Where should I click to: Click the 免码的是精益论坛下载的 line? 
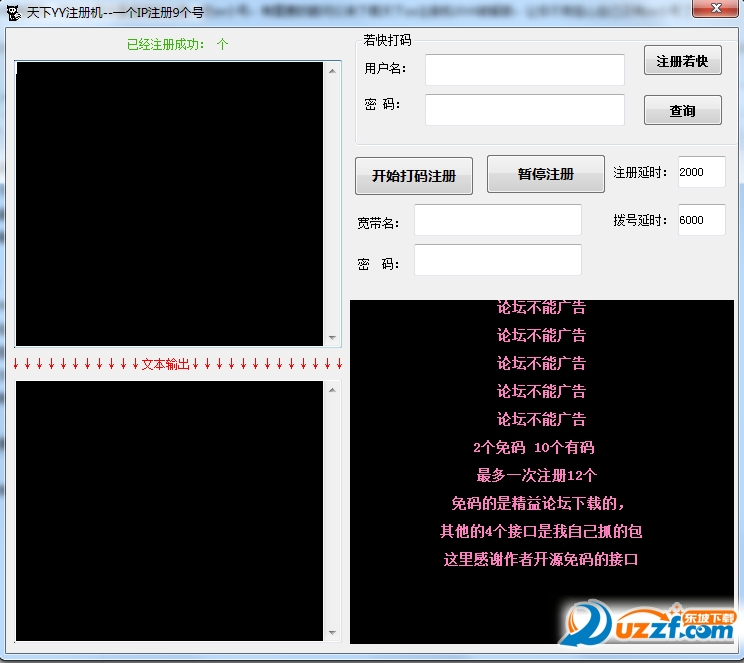(538, 503)
